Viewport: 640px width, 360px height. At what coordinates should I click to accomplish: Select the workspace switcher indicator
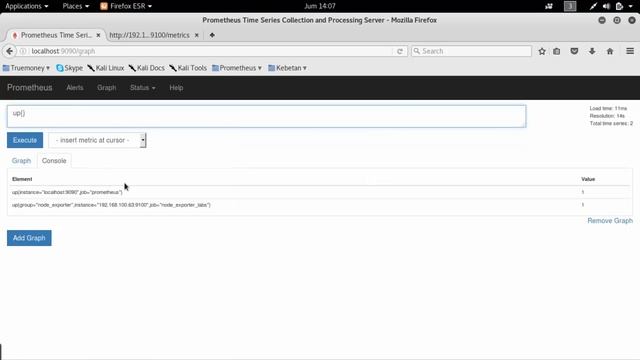[570, 6]
